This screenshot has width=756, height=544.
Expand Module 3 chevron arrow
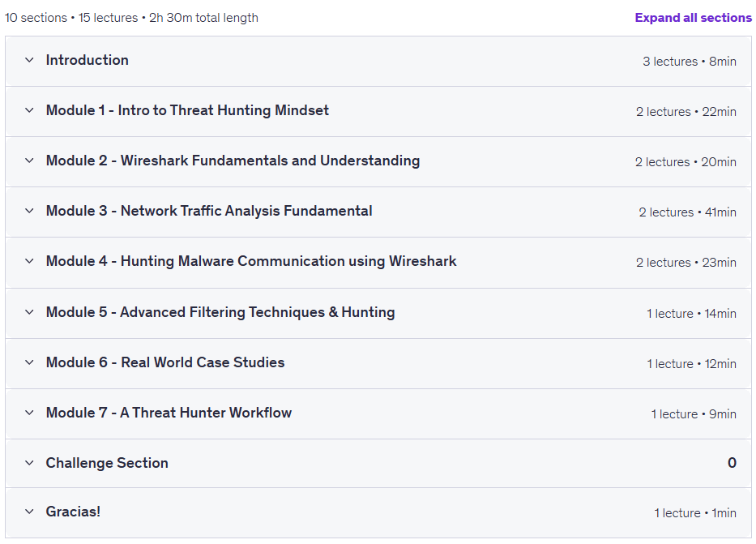click(29, 211)
